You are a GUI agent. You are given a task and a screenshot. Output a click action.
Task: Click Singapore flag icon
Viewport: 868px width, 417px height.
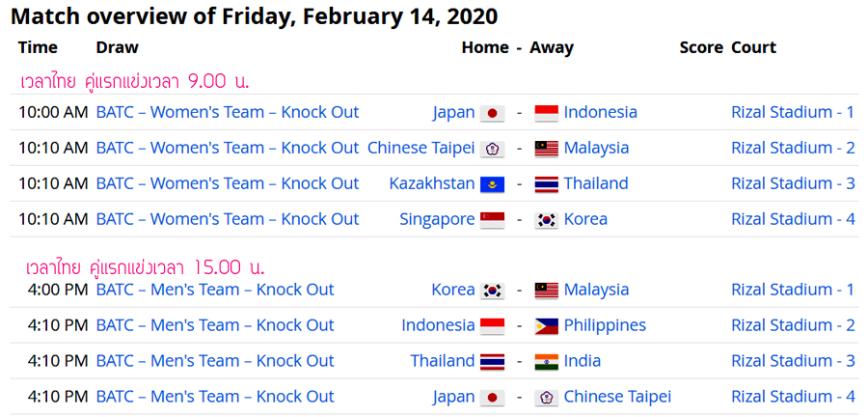(x=492, y=220)
